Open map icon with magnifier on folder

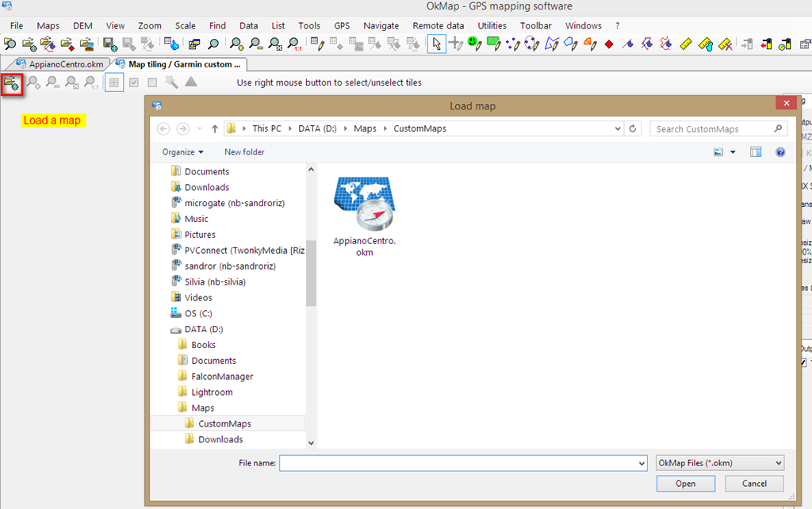pos(10,44)
